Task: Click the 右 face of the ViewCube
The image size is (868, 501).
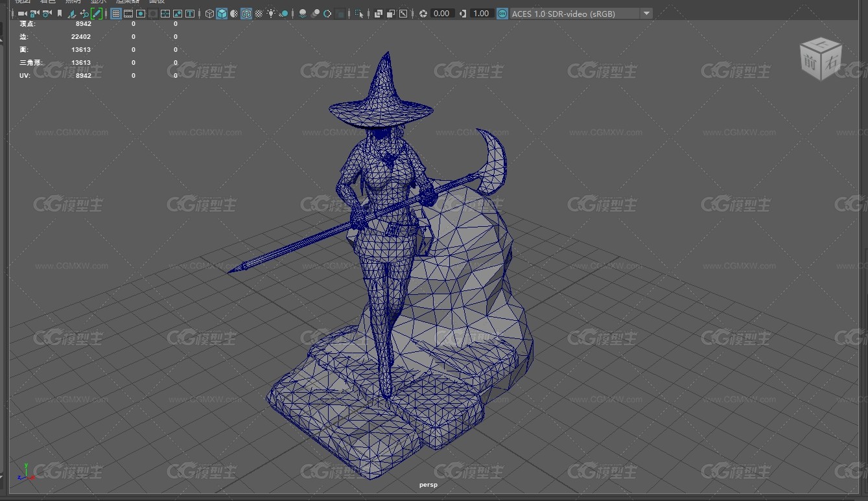Action: pos(831,61)
